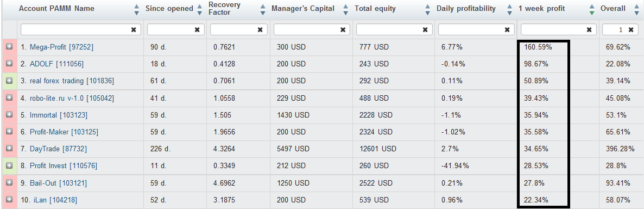Clear the Recovery Factor filter field
644x209 pixels.
coord(260,29)
